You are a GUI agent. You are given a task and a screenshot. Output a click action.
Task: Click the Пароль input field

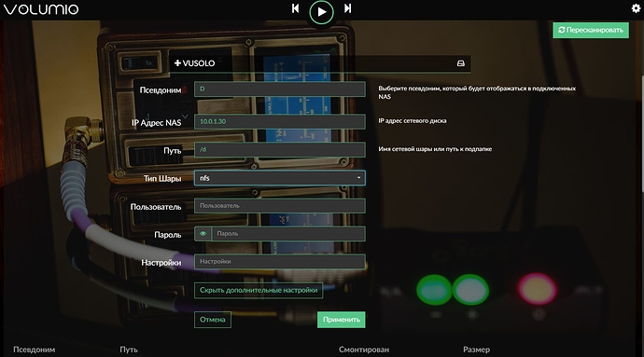(x=288, y=233)
